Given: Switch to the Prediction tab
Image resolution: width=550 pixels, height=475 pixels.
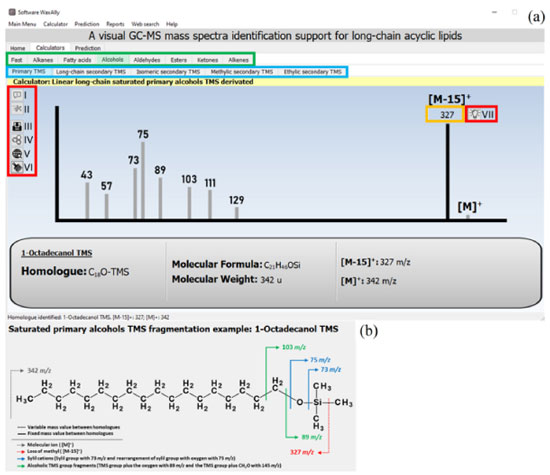Looking at the screenshot, I should 88,48.
